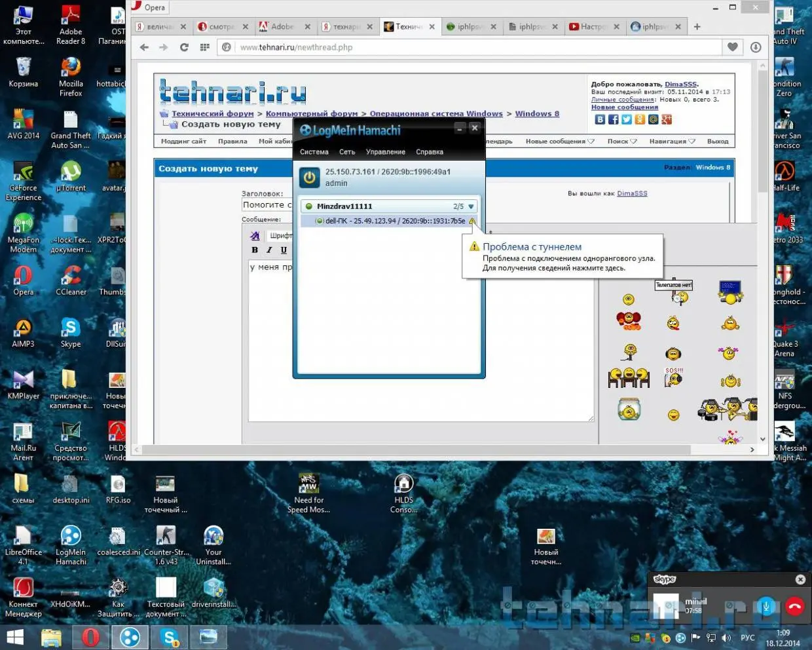
Task: Open network Minzdrav11111 dropdown arrow
Action: tap(471, 206)
